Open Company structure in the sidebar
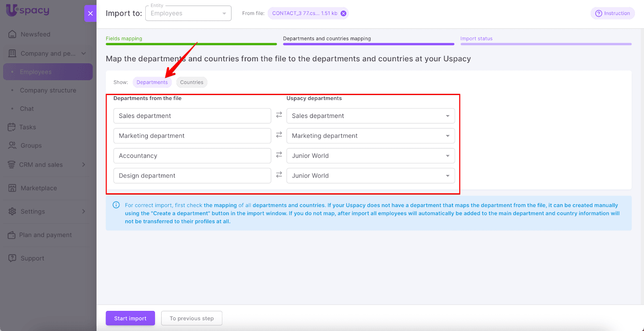 (48, 90)
